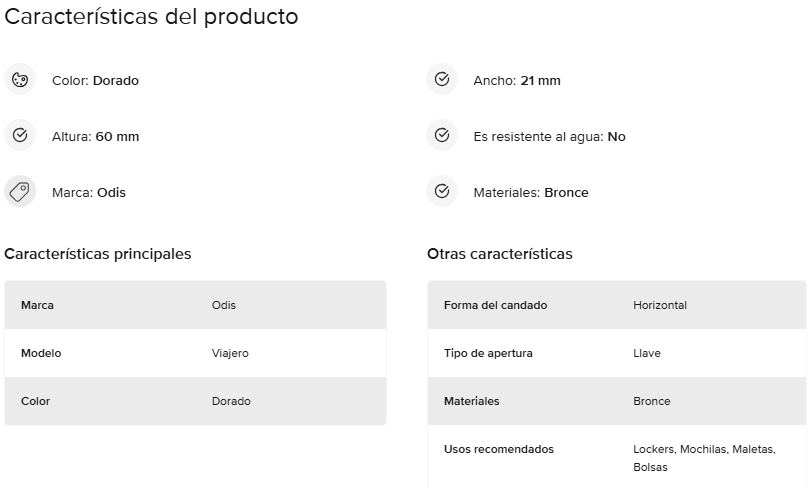Click the Ancho: 21 mm label
This screenshot has width=811, height=488.
tap(517, 81)
